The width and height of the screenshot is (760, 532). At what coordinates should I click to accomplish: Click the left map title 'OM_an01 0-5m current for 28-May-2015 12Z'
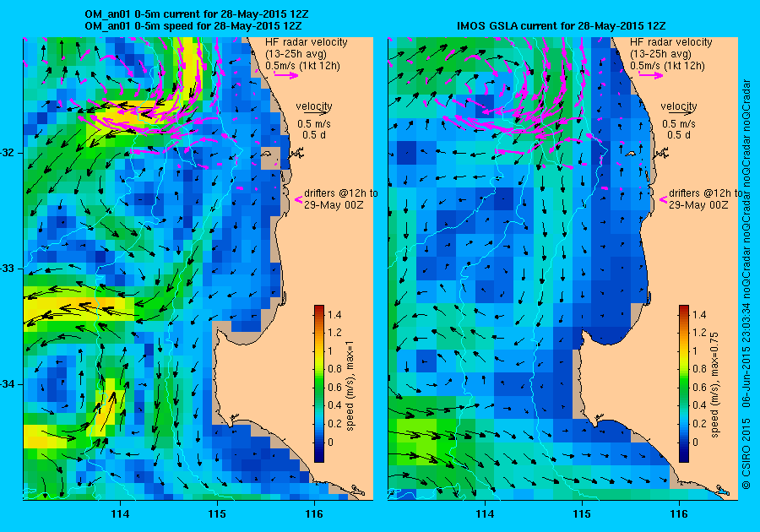(196, 14)
